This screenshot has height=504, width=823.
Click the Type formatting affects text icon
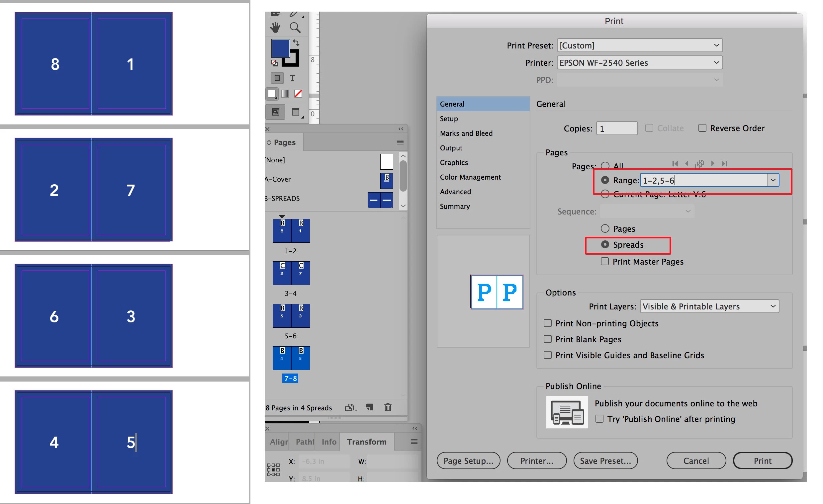(x=293, y=78)
